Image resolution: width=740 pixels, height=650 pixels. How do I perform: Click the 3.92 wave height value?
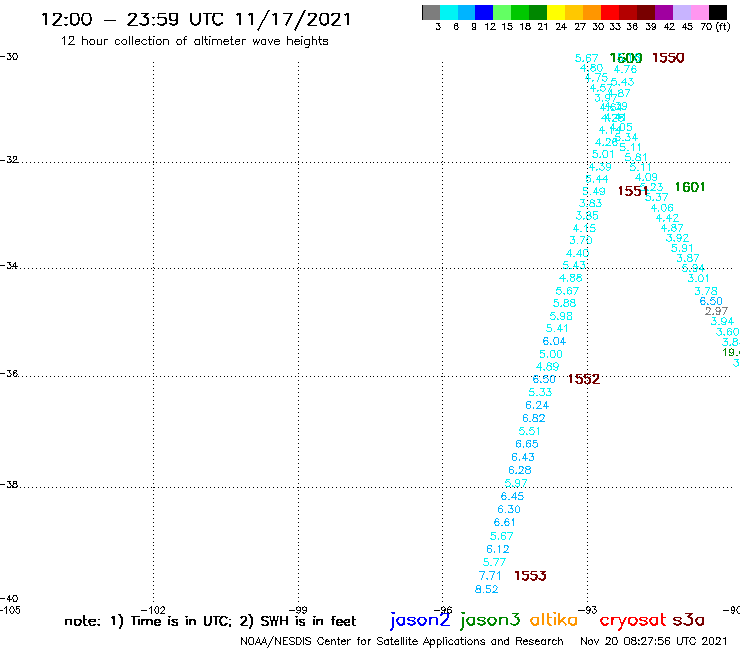coord(677,238)
